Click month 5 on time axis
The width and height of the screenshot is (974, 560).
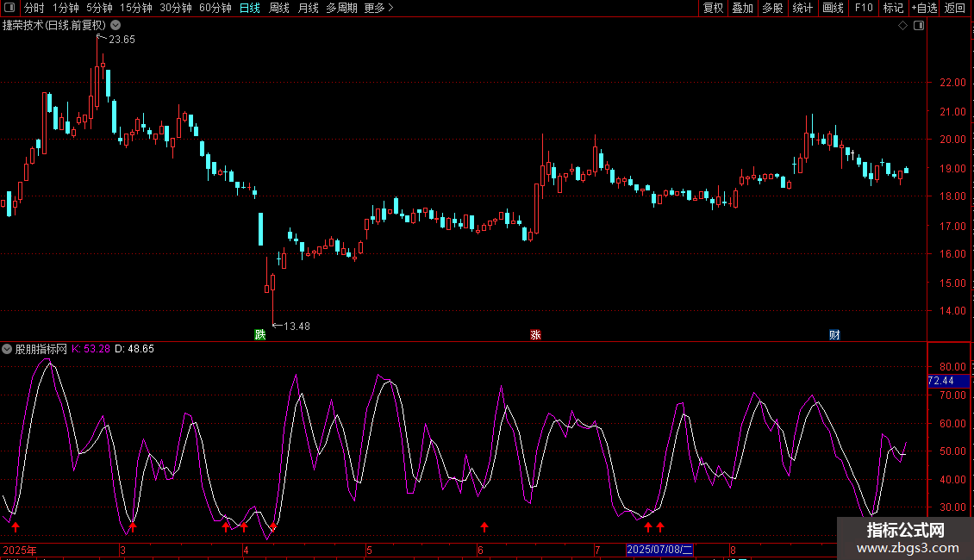(x=369, y=550)
